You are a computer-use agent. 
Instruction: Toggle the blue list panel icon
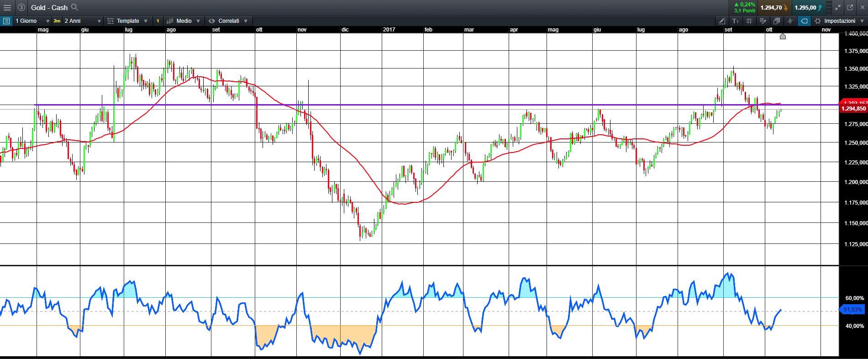pyautogui.click(x=6, y=21)
